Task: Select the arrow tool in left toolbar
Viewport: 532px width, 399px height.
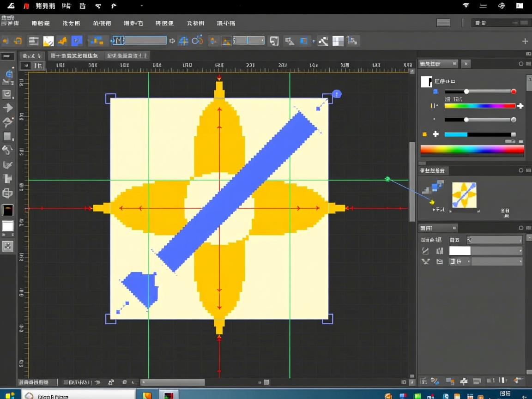Action: click(8, 108)
